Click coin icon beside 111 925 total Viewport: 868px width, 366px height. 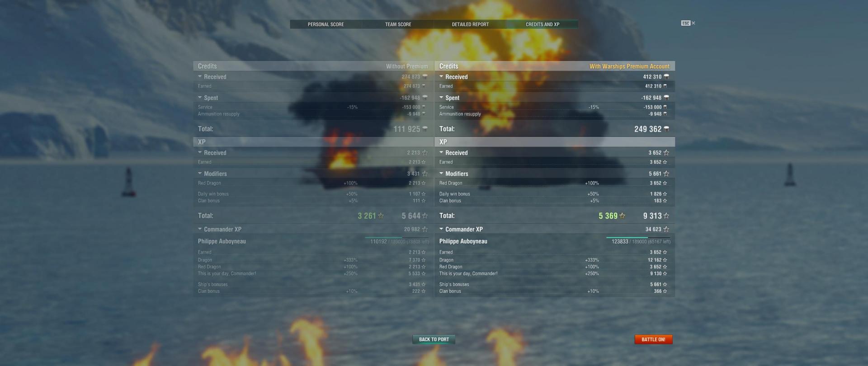pos(425,129)
